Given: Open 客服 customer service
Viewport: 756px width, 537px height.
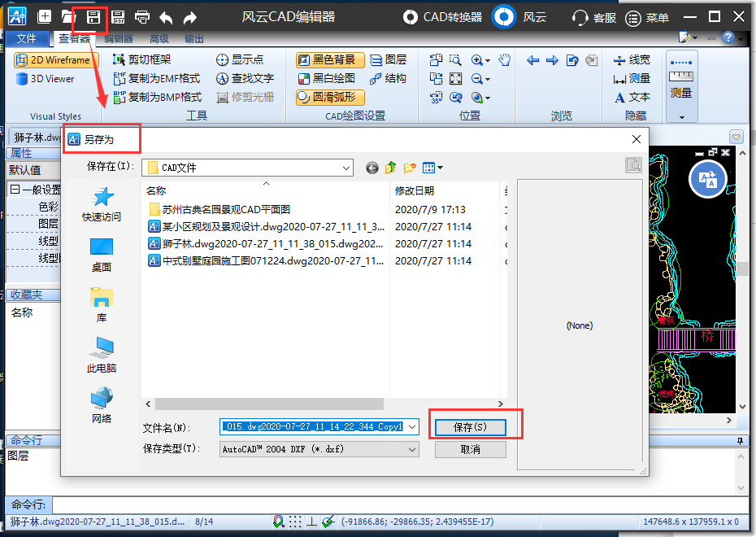Looking at the screenshot, I should click(x=594, y=18).
